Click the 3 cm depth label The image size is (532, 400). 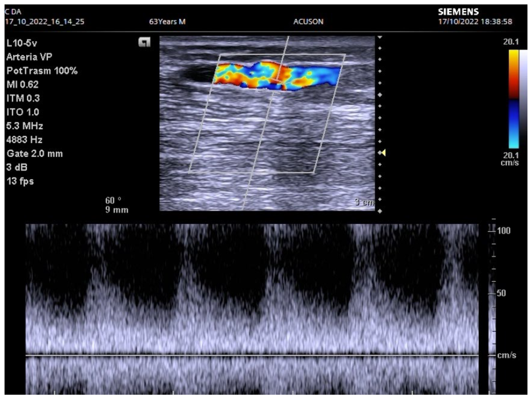[364, 202]
